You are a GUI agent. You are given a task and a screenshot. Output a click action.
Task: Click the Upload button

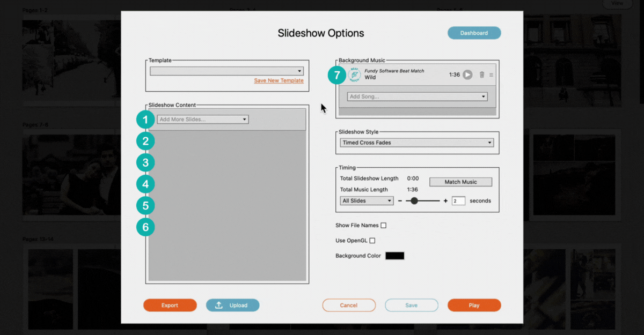(232, 305)
